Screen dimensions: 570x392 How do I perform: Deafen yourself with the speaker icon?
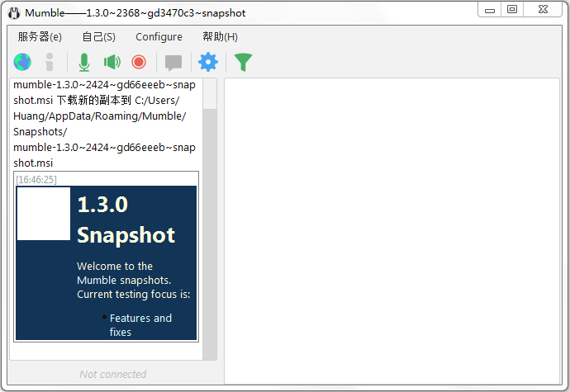tap(112, 62)
